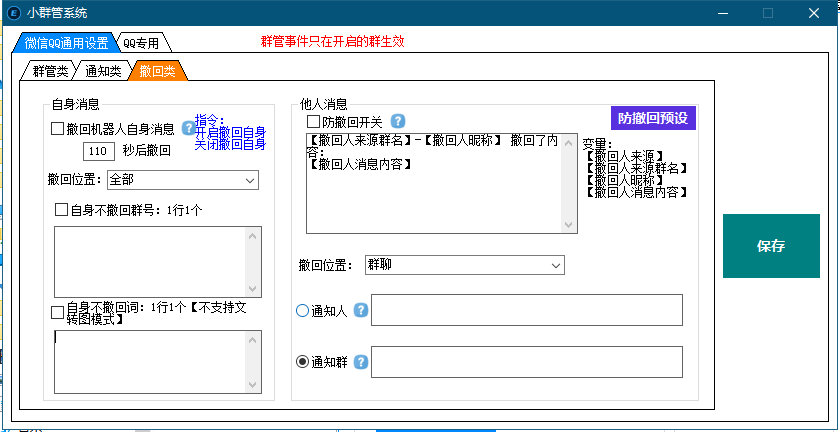Viewport: 840px width, 432px height.
Task: Click the help icon beside 通知群
Action: click(x=361, y=362)
